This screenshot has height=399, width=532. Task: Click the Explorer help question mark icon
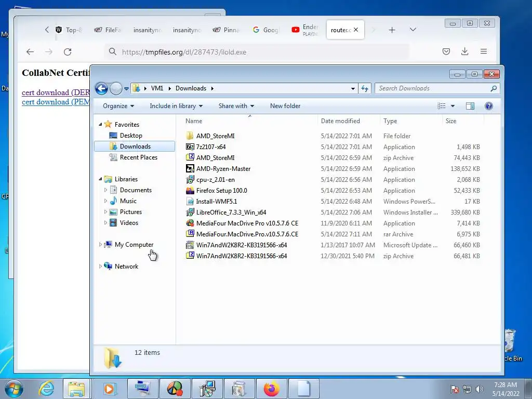click(488, 106)
